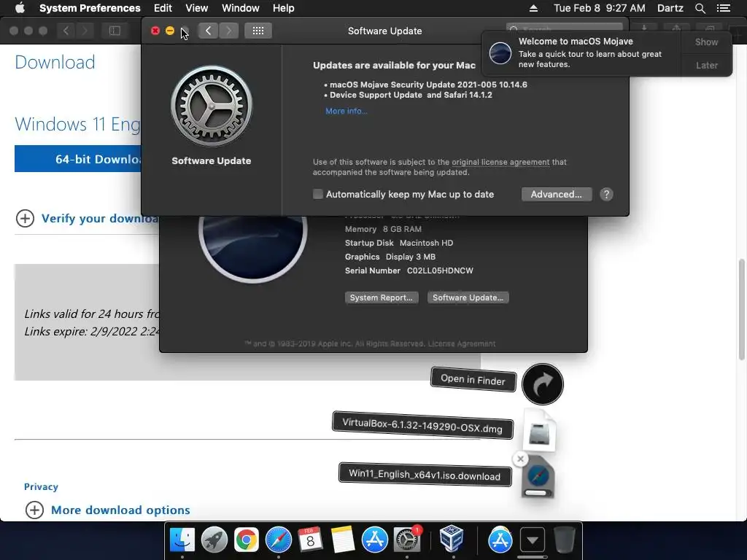The height and width of the screenshot is (560, 747).
Task: Click the Serial Number value C02LL05HDNCW
Action: pos(440,271)
